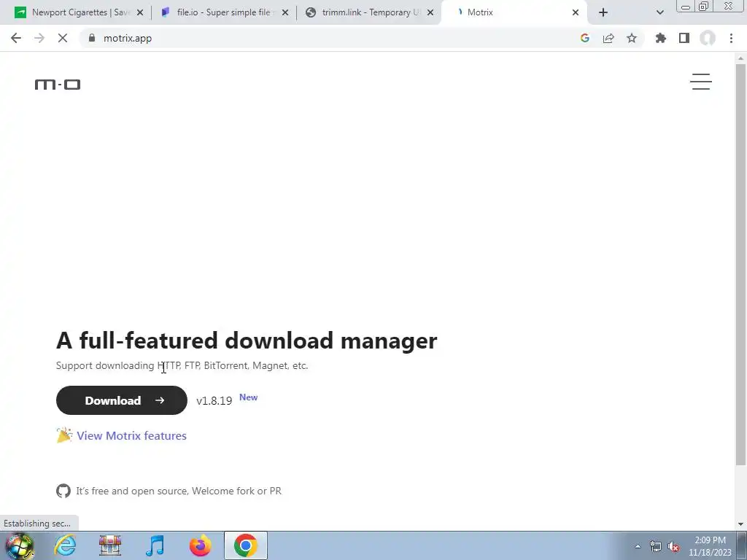Open the Chrome extensions puzzle icon
The image size is (747, 560).
661,38
